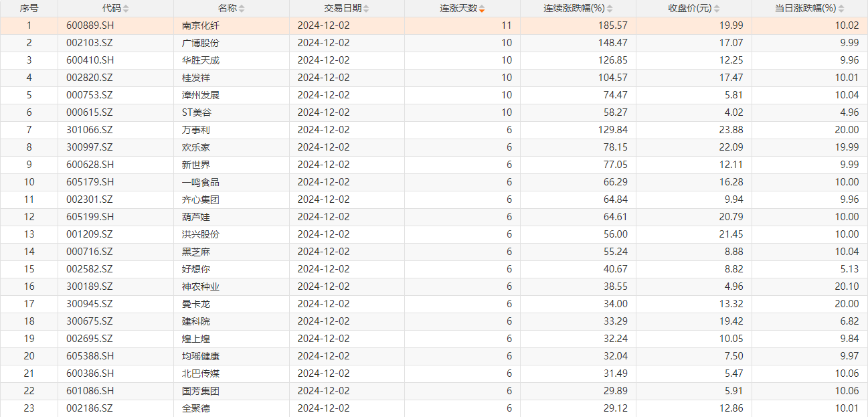Open stock name 煌上煌

196,339
